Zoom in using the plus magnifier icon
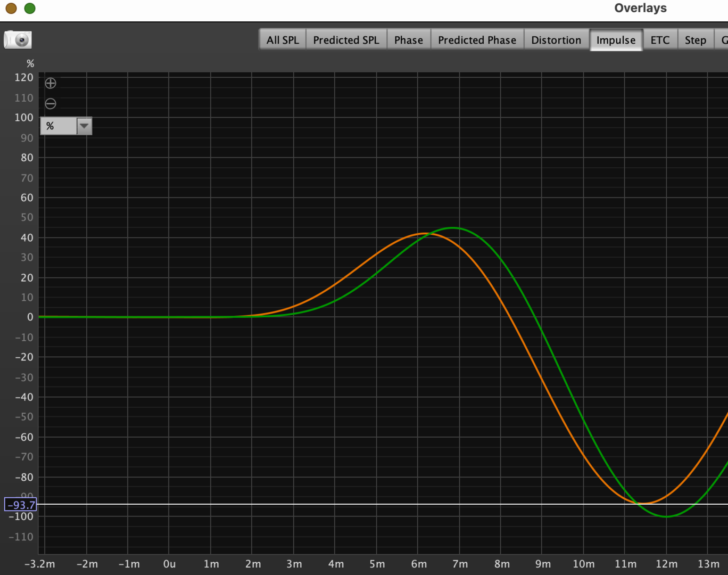Screen dimensions: 728x575 (51, 83)
